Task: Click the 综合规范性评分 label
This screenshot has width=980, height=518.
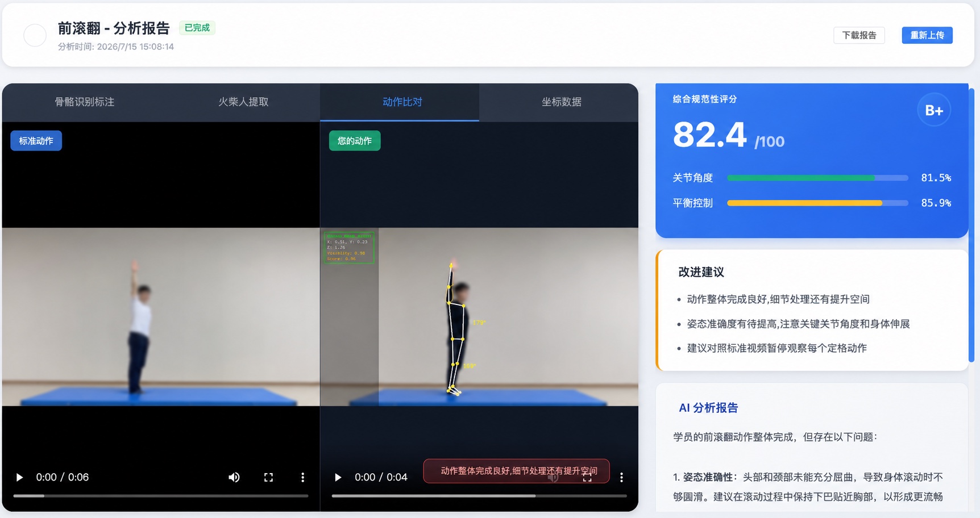Action: 705,99
